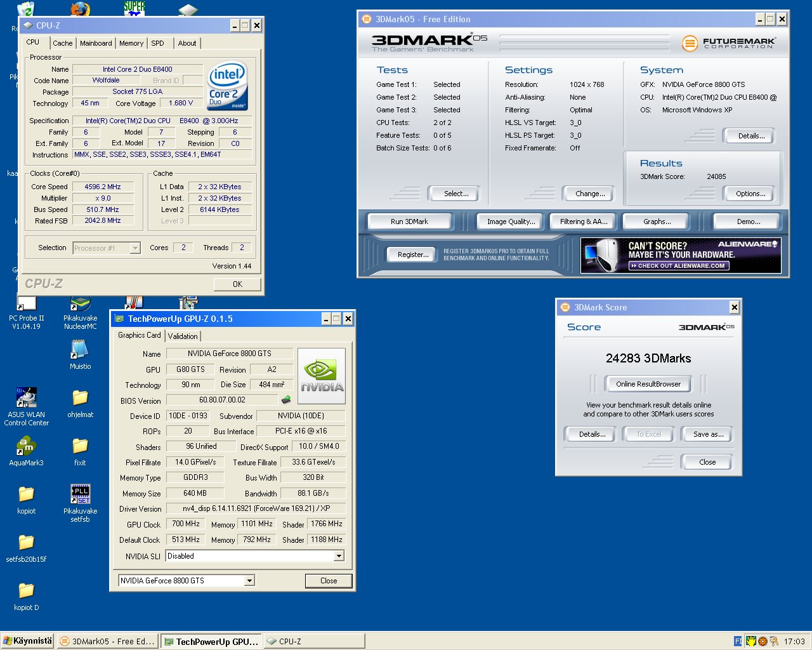The width and height of the screenshot is (812, 650).
Task: Launch the AquaMark3 desktop shortcut
Action: [x=27, y=451]
